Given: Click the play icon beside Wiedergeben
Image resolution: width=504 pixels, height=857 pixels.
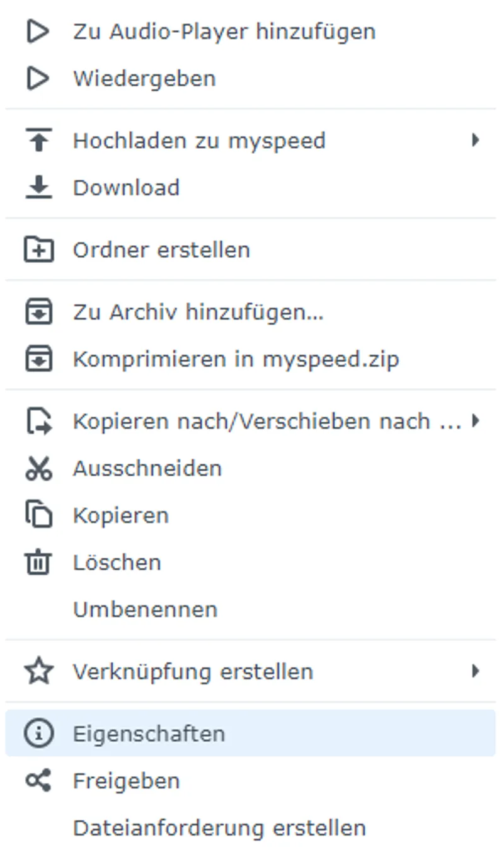Looking at the screenshot, I should [38, 78].
